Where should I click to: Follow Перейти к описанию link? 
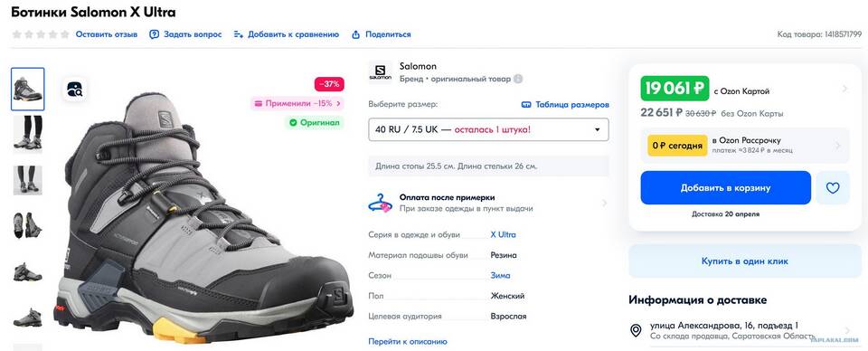pos(408,342)
